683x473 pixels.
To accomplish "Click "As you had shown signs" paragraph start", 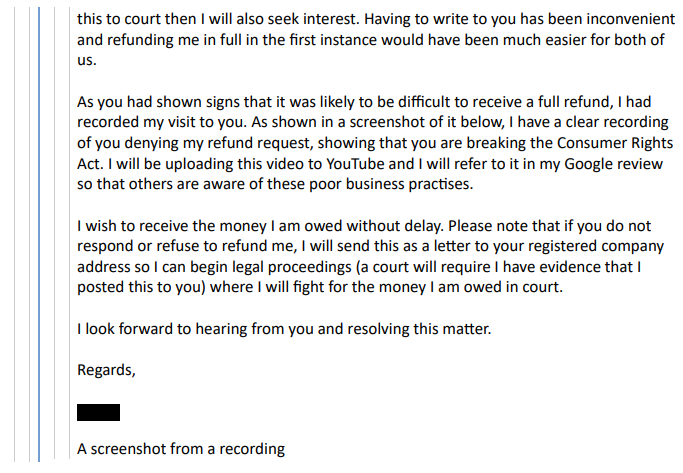I will coord(157,102).
